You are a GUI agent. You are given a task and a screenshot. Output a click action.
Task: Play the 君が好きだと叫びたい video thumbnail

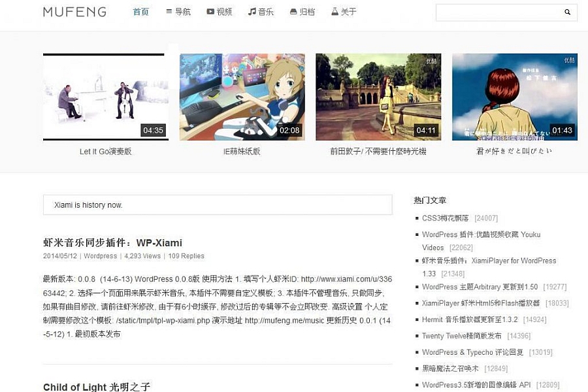pos(515,97)
